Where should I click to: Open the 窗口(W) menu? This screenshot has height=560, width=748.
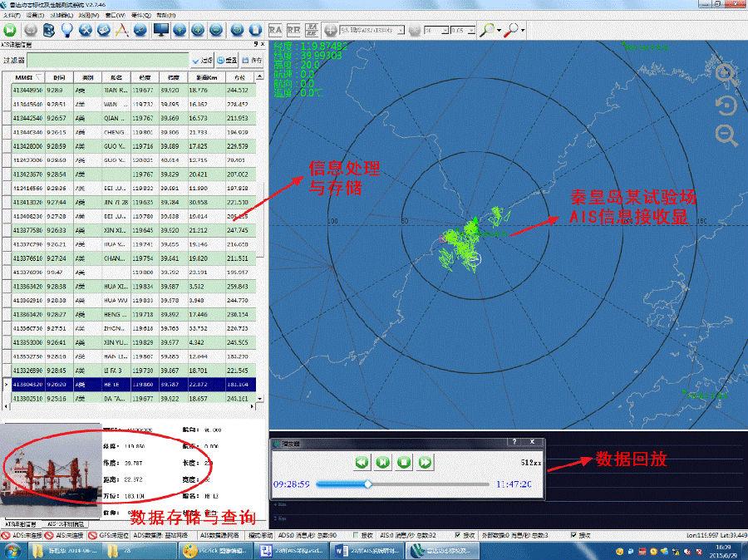115,15
